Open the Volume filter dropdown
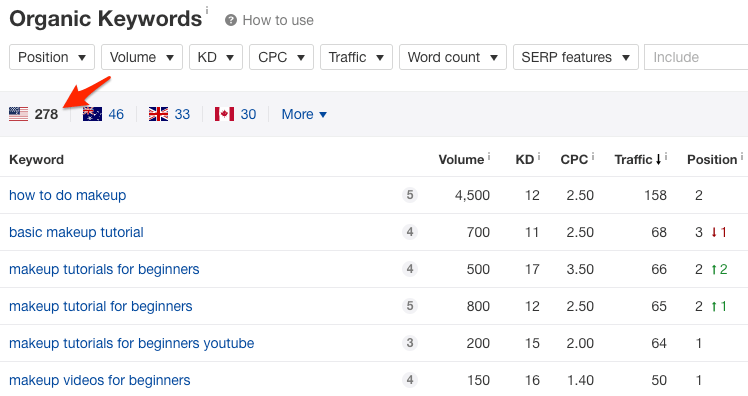This screenshot has height=396, width=748. (x=142, y=57)
